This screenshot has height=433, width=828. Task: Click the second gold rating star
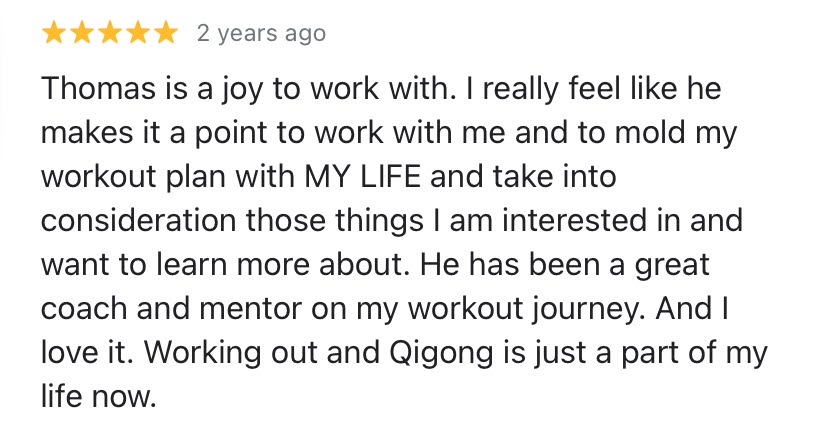[x=82, y=34]
